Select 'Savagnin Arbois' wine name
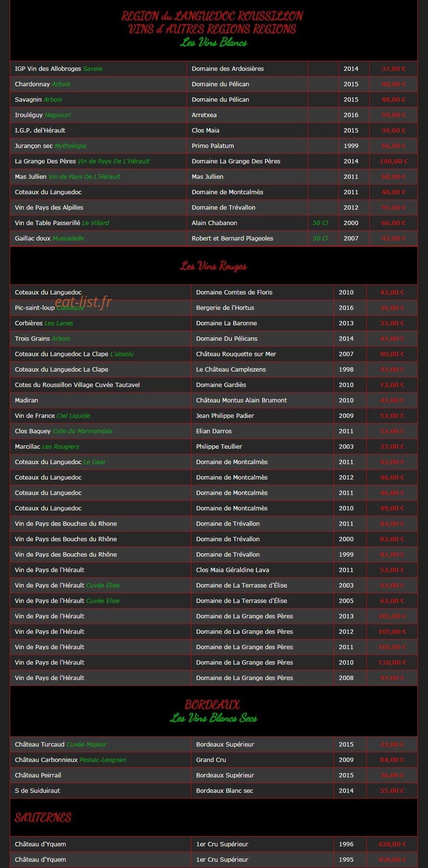Viewport: 428px width, 868px height. click(x=39, y=99)
